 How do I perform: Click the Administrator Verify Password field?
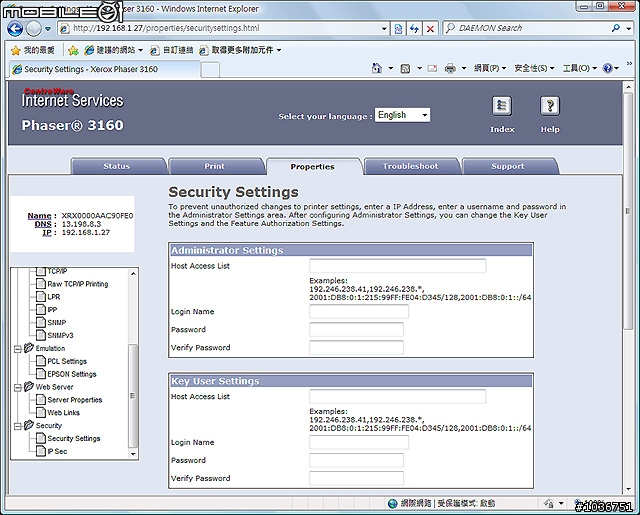[x=356, y=347]
